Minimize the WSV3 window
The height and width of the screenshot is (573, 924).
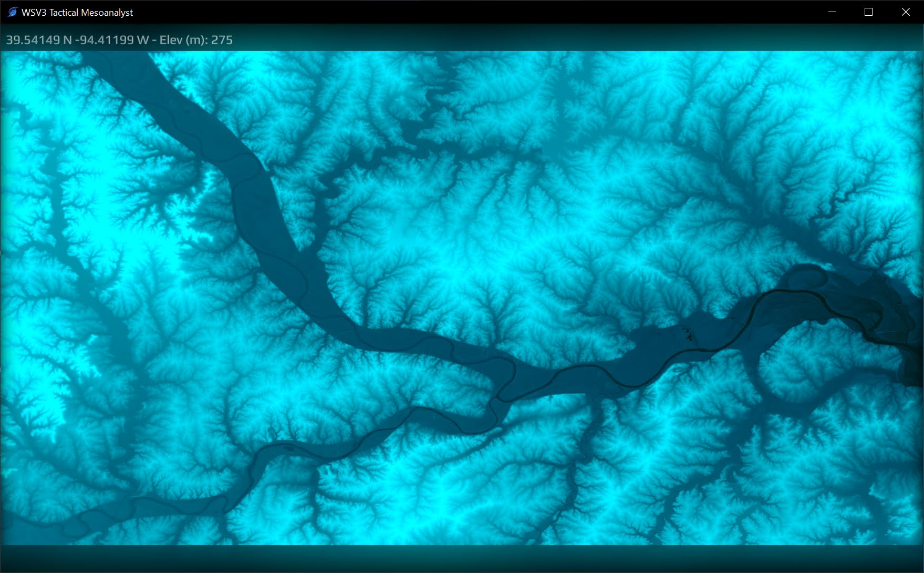pos(832,12)
